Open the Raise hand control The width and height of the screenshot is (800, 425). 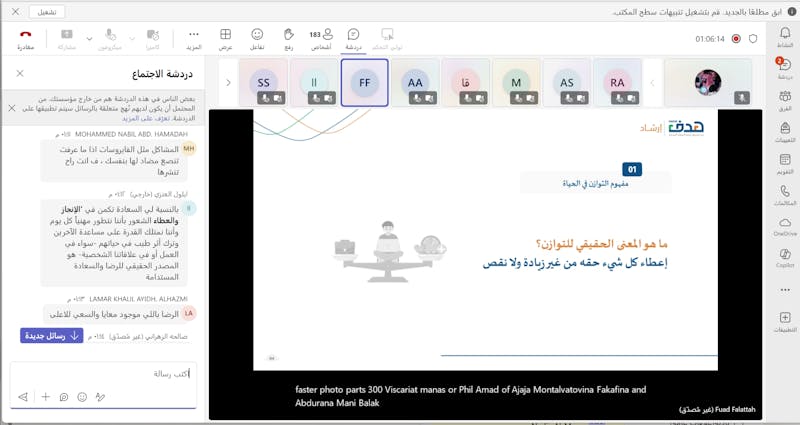289,38
